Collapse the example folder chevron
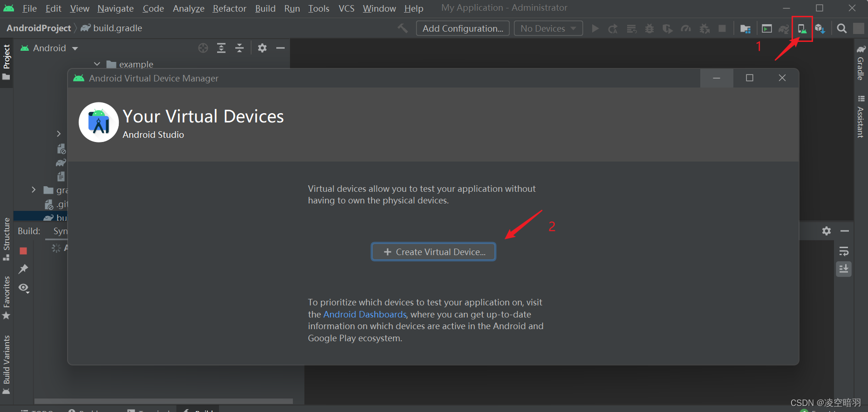 [97, 64]
